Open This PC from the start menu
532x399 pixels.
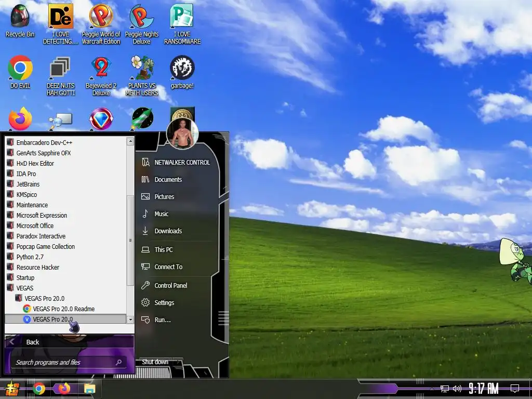pyautogui.click(x=177, y=250)
